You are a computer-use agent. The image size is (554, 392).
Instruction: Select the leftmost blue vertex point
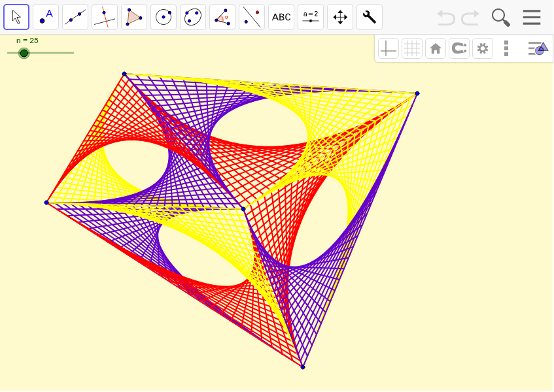coord(46,203)
